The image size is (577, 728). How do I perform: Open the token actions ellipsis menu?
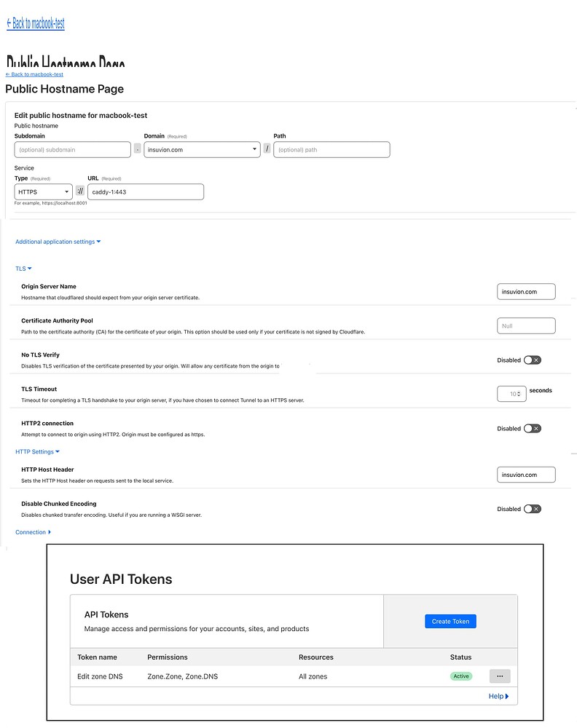(x=500, y=676)
